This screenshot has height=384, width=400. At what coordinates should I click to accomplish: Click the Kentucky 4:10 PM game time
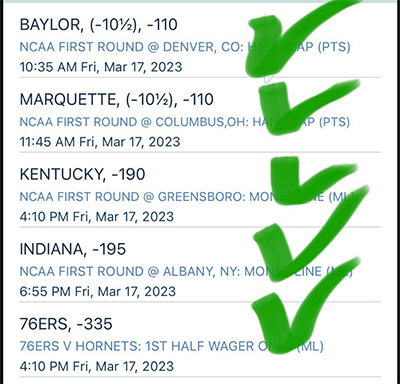[x=97, y=217]
